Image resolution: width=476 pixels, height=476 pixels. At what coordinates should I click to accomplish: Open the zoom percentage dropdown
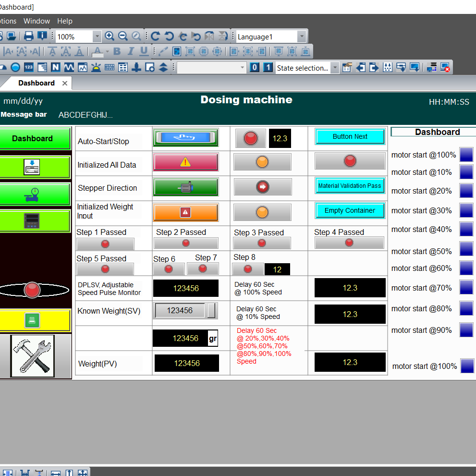(x=97, y=36)
